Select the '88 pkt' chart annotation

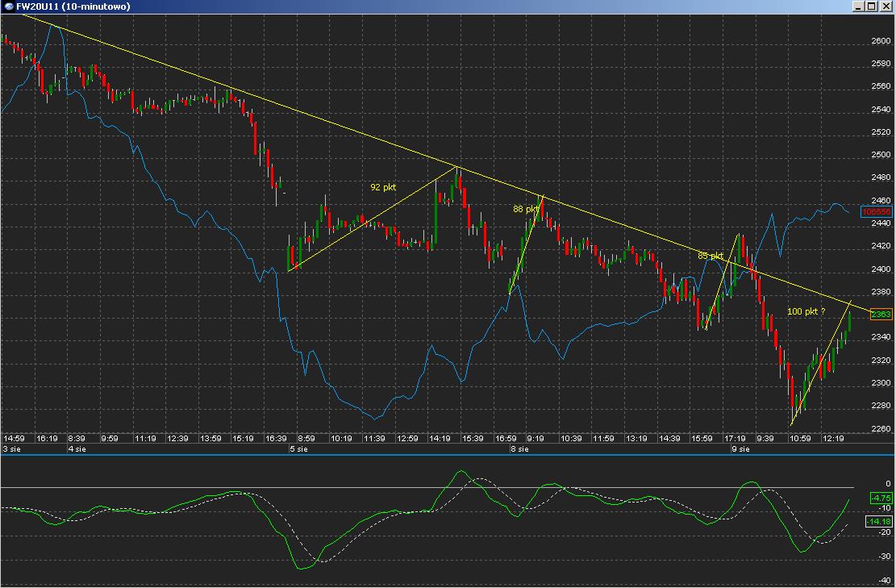coord(525,209)
